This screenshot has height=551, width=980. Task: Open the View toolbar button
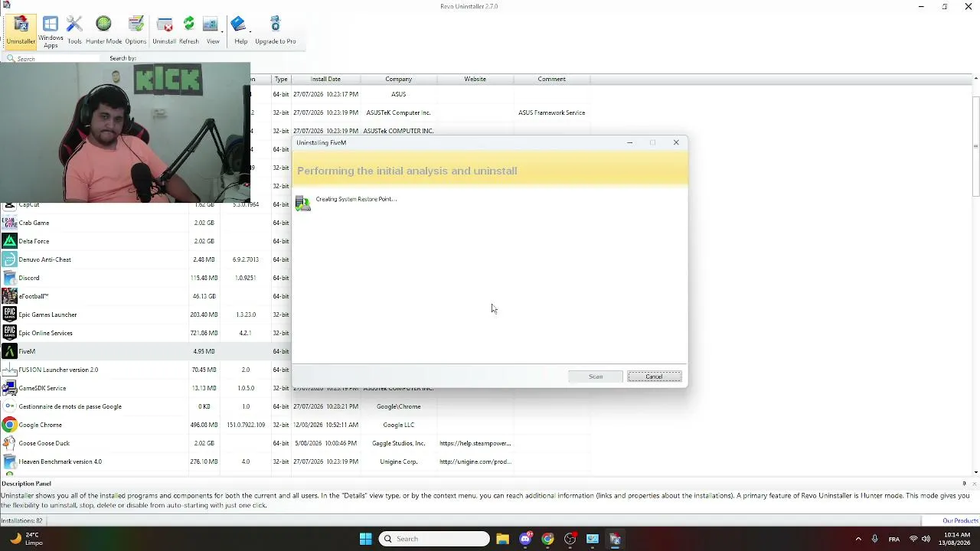(211, 31)
